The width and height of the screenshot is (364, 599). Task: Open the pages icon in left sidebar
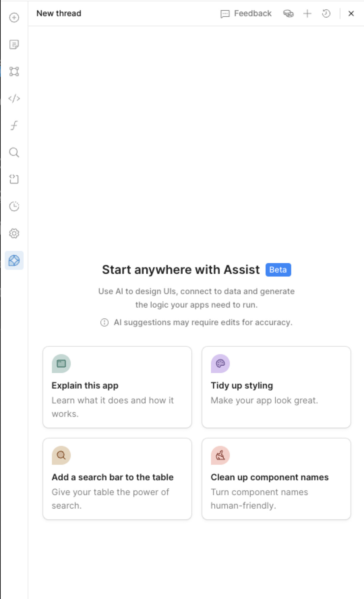pyautogui.click(x=14, y=45)
